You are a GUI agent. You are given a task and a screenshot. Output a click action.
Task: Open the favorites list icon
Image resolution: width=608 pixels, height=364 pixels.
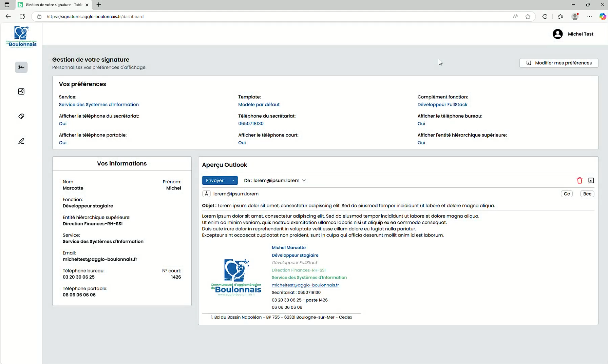(560, 16)
